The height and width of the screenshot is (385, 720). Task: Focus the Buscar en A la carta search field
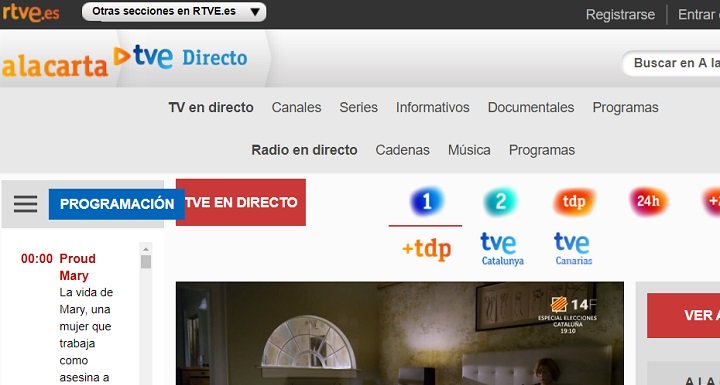pos(671,63)
